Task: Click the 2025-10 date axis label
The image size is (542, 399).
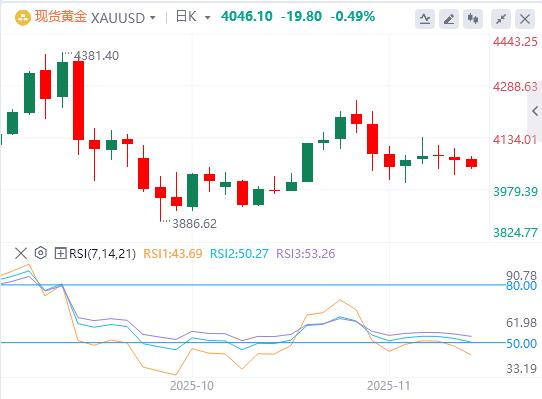Action: click(192, 386)
